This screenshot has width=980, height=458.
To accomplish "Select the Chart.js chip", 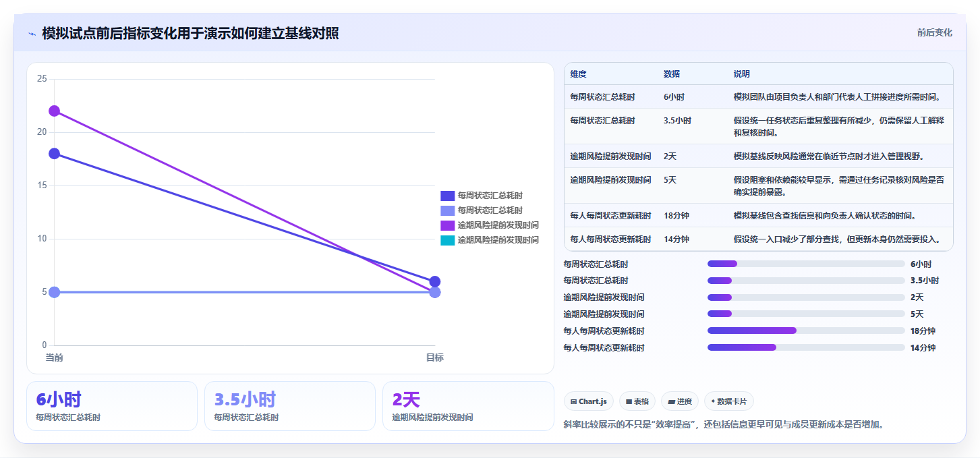I will [x=588, y=401].
